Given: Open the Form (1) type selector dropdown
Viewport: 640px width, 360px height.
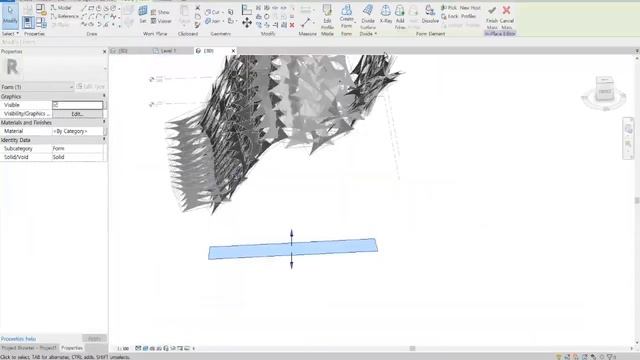Looking at the screenshot, I should (x=37, y=87).
